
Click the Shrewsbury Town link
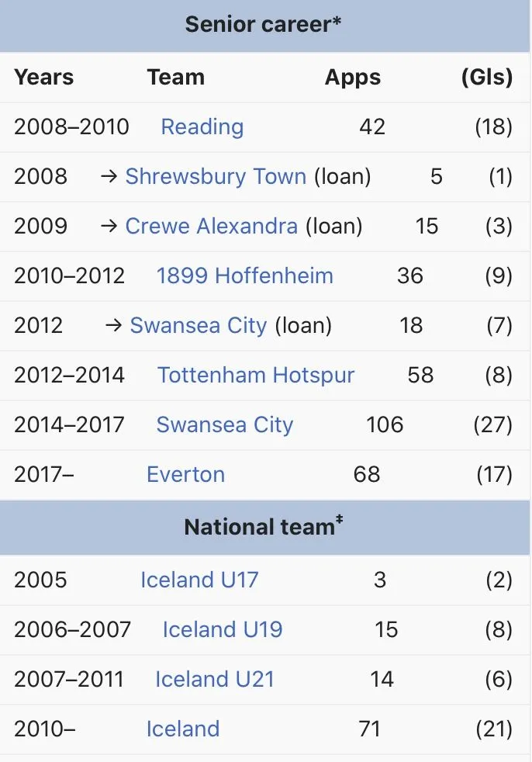pyautogui.click(x=216, y=177)
